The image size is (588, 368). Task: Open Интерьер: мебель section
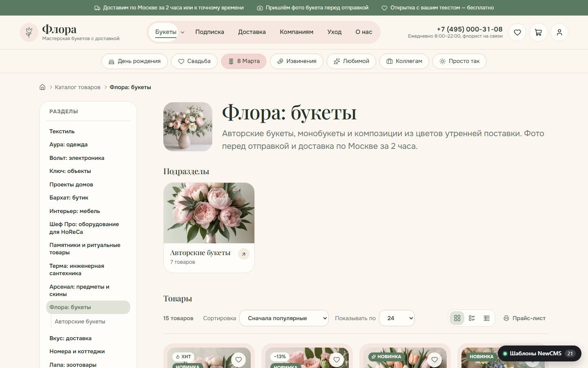point(88,211)
